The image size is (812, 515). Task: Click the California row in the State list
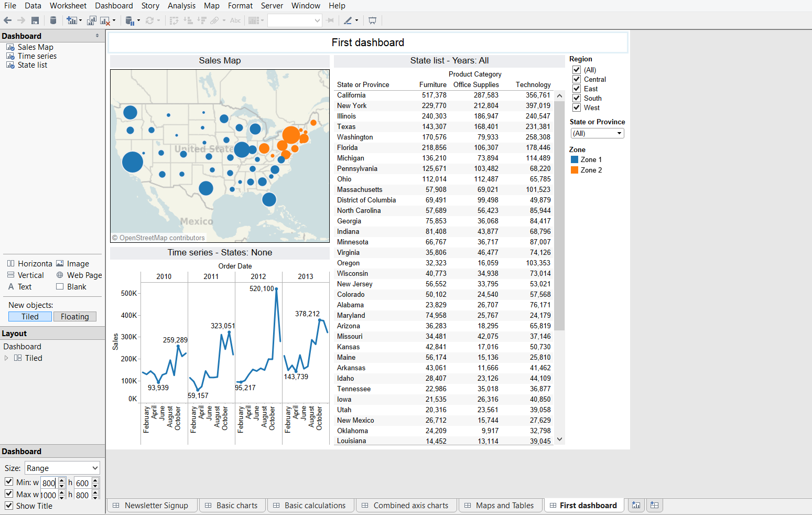click(x=443, y=95)
